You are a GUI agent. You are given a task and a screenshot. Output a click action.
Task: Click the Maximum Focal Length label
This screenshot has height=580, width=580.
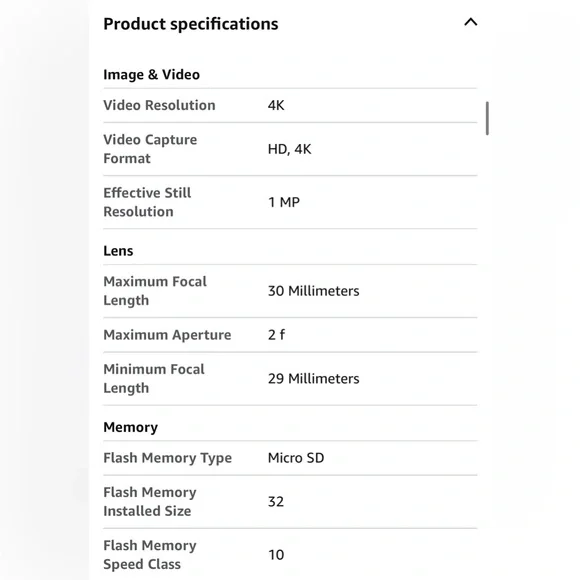pos(155,291)
